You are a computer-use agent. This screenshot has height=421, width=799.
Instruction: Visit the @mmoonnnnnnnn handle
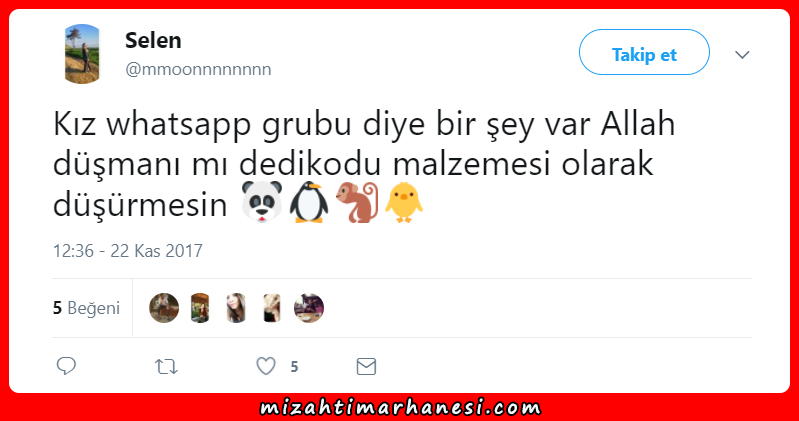[198, 69]
